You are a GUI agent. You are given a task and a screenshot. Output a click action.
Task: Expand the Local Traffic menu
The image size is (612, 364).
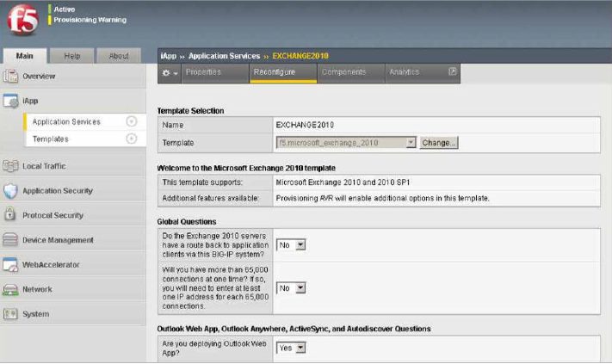pos(44,166)
